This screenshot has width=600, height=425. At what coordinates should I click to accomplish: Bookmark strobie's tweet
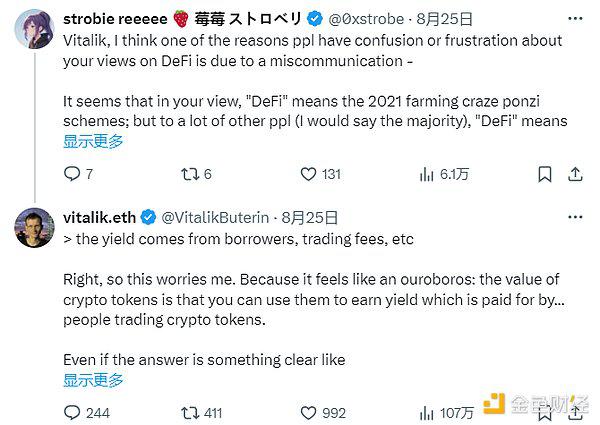pos(545,174)
